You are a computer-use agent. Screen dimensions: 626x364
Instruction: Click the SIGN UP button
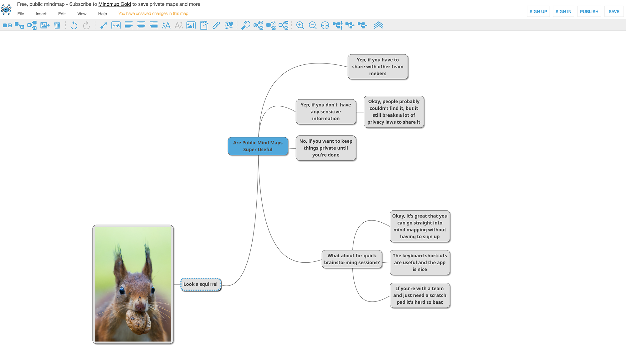point(538,11)
